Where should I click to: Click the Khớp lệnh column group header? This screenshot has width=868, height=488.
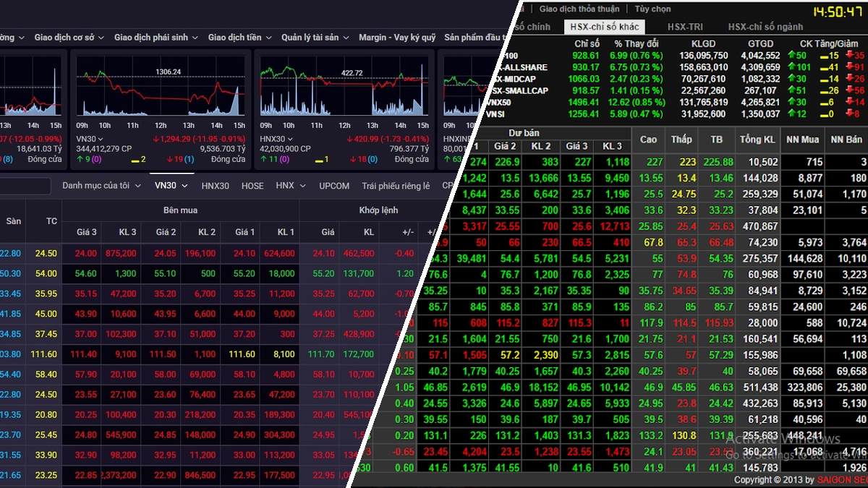(378, 210)
